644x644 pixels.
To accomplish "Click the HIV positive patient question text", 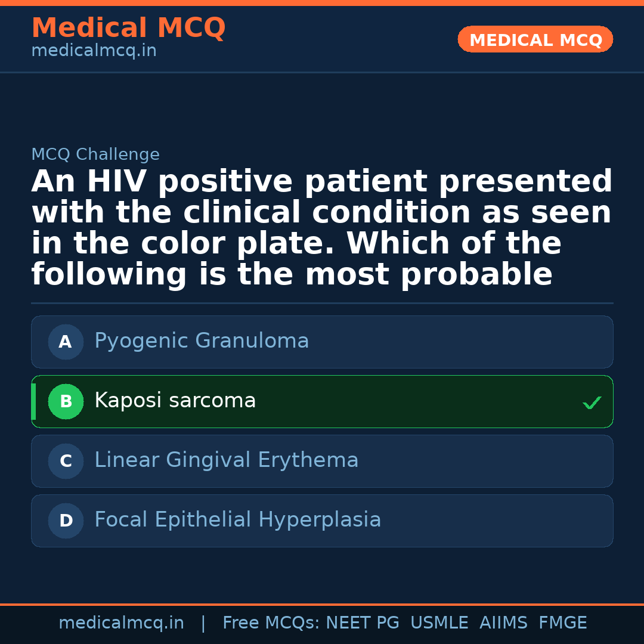I will pos(322,228).
